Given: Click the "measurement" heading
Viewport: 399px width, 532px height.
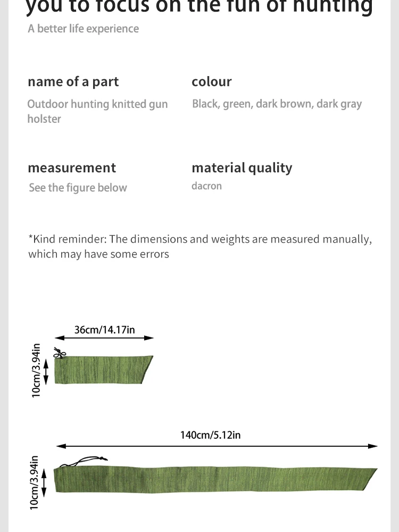Looking at the screenshot, I should click(71, 168).
